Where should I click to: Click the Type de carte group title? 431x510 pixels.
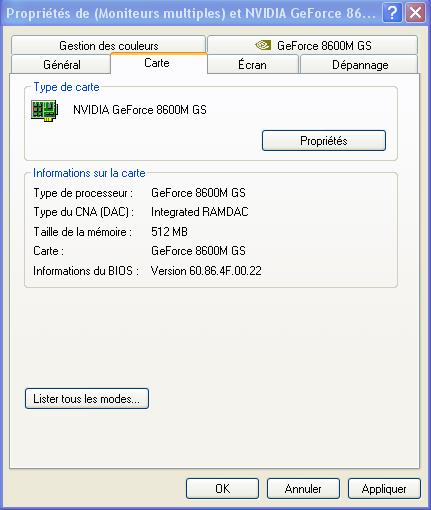[66, 87]
